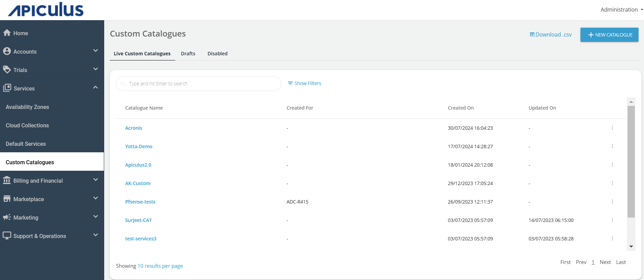Open the kebab menu for Acronis row
This screenshot has height=280, width=644.
tap(612, 128)
